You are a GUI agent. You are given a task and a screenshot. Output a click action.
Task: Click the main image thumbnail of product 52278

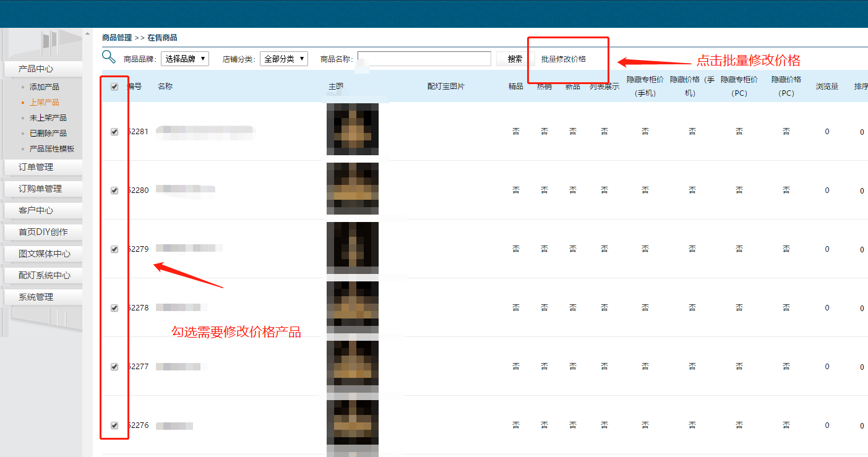tap(353, 307)
